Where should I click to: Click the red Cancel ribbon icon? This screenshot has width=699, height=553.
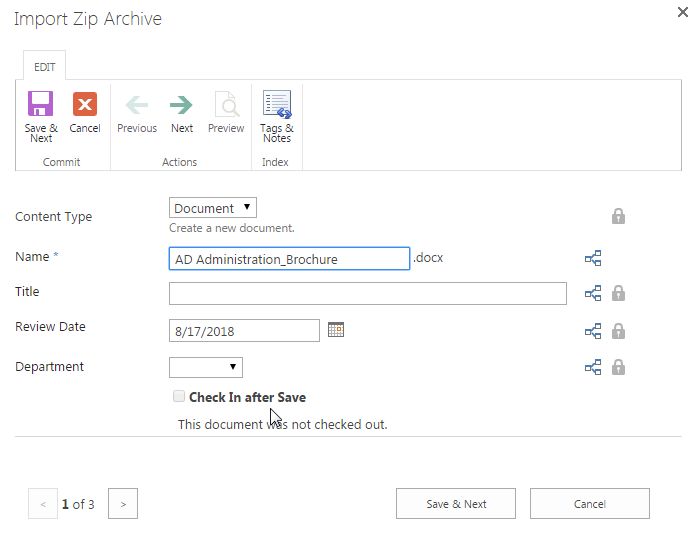click(x=85, y=105)
